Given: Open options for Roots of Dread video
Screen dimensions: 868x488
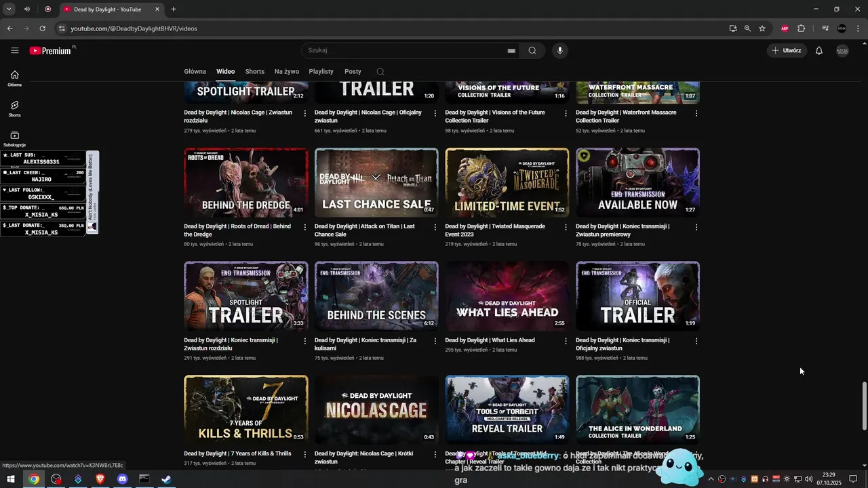Looking at the screenshot, I should (304, 227).
